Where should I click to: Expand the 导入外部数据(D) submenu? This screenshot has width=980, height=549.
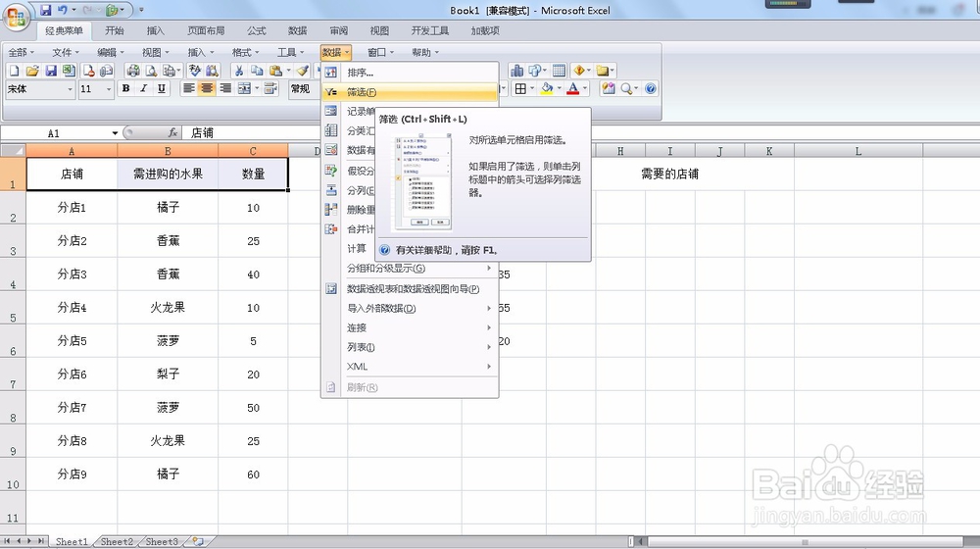point(410,308)
